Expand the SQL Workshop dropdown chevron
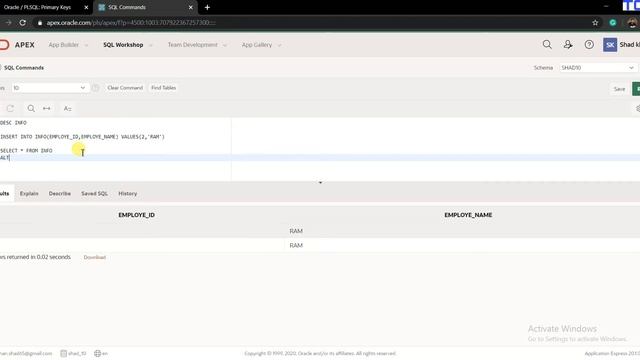The width and height of the screenshot is (640, 360). tap(151, 45)
